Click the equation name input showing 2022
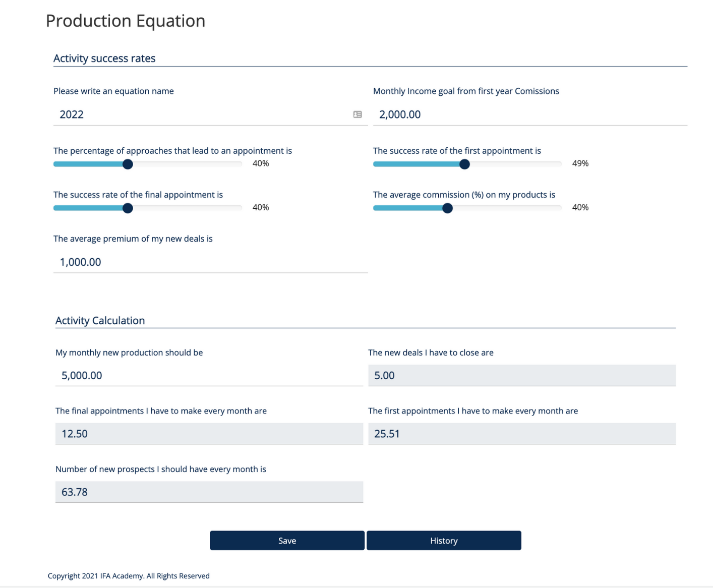This screenshot has width=713, height=588. tap(202, 114)
